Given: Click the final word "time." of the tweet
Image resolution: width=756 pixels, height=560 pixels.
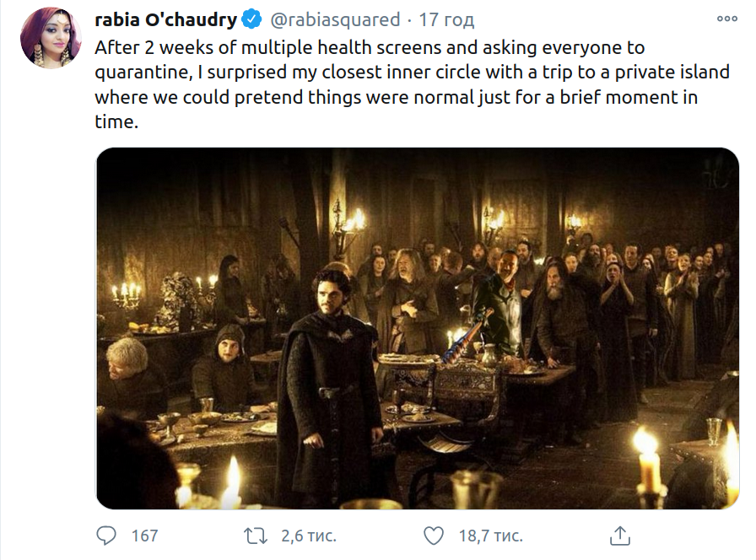Looking at the screenshot, I should [116, 121].
